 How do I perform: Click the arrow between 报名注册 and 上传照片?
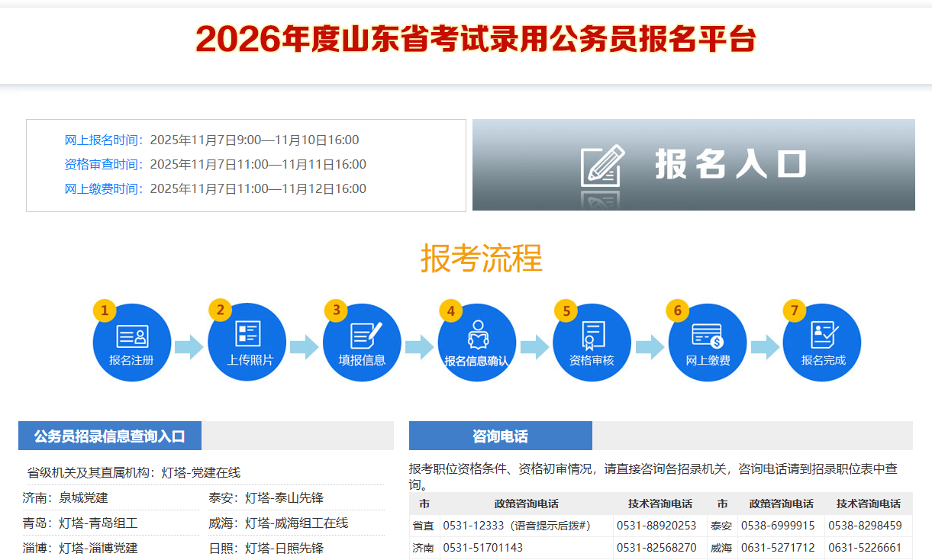[189, 347]
